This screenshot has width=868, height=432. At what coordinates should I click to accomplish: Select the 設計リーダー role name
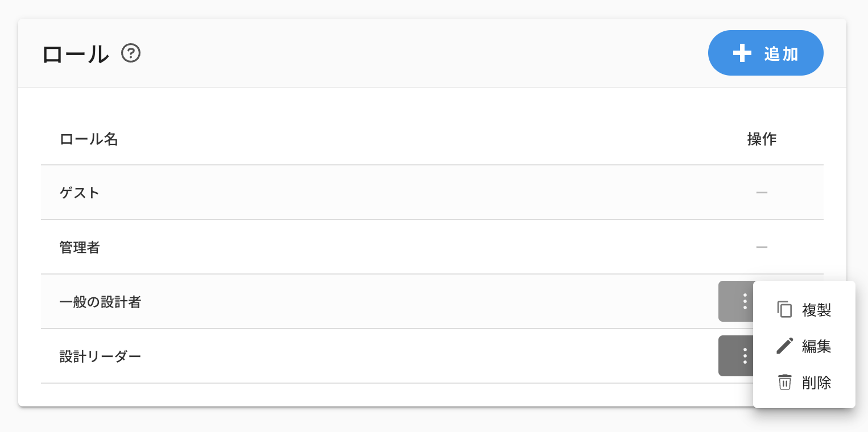click(x=100, y=356)
